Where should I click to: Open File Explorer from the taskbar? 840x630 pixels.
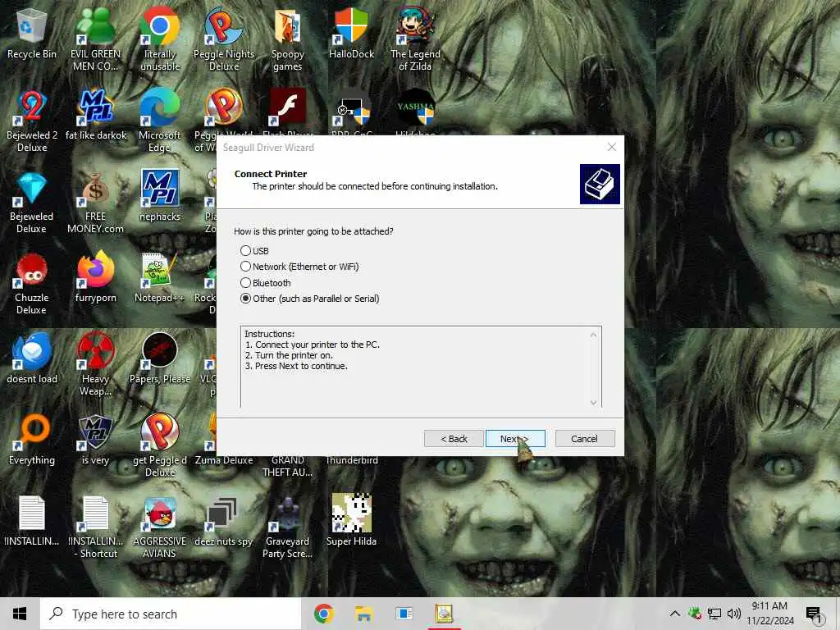click(364, 614)
